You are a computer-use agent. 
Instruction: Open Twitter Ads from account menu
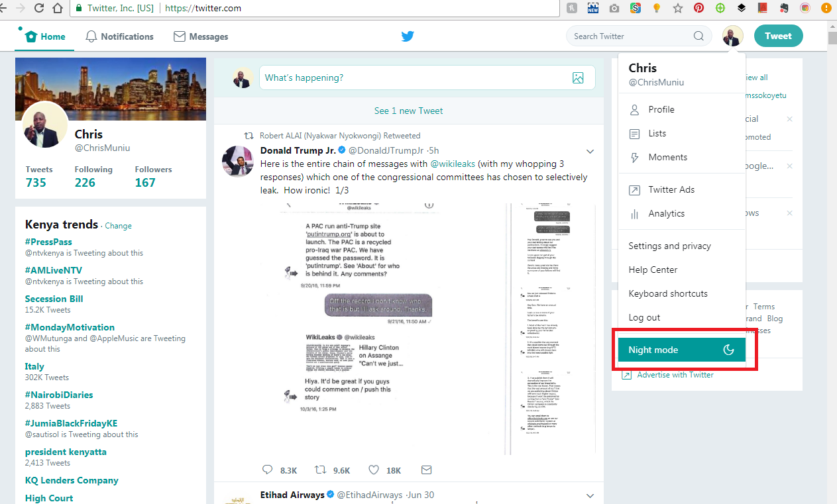point(682,189)
